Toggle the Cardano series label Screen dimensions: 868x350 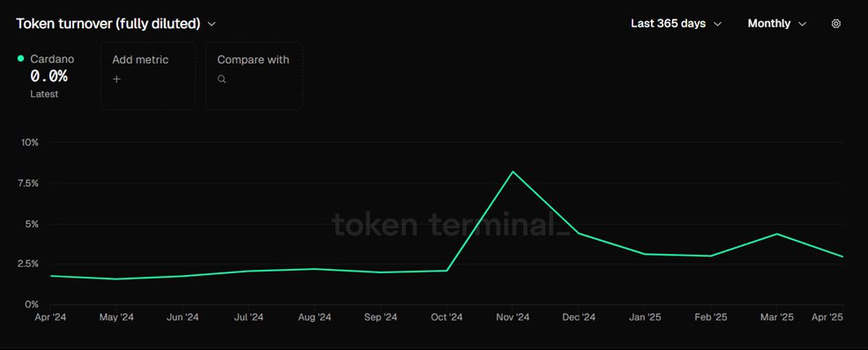tap(52, 59)
